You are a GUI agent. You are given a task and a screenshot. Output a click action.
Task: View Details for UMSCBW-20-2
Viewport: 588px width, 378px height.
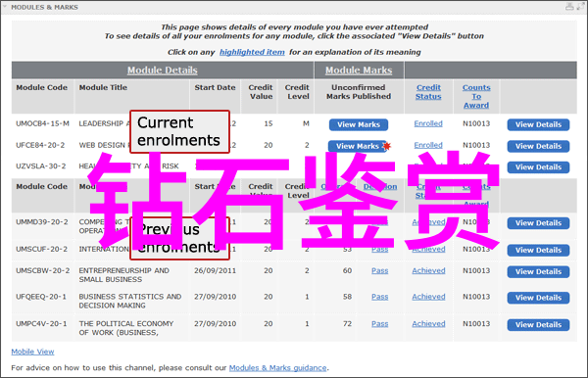pyautogui.click(x=538, y=271)
